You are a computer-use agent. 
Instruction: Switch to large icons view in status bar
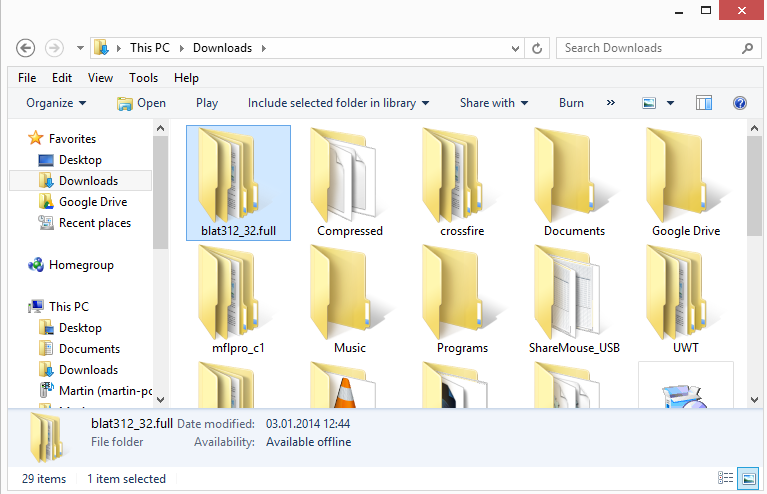click(748, 478)
